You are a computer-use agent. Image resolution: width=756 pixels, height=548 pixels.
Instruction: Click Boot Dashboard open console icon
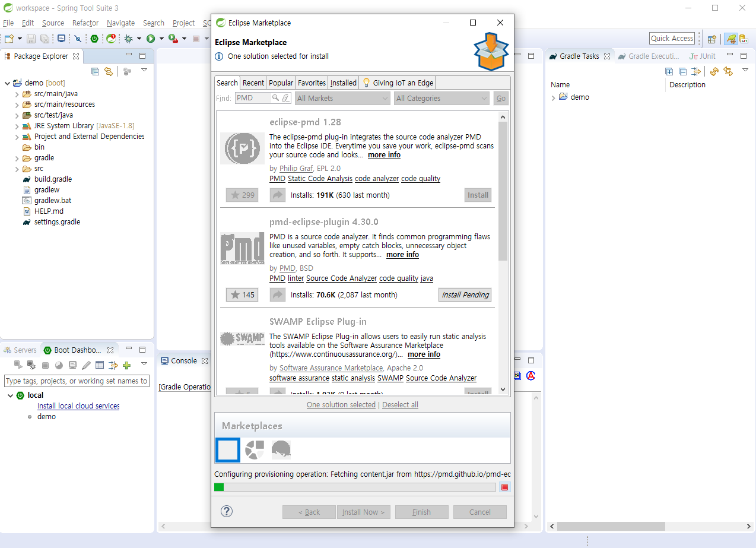coord(72,365)
